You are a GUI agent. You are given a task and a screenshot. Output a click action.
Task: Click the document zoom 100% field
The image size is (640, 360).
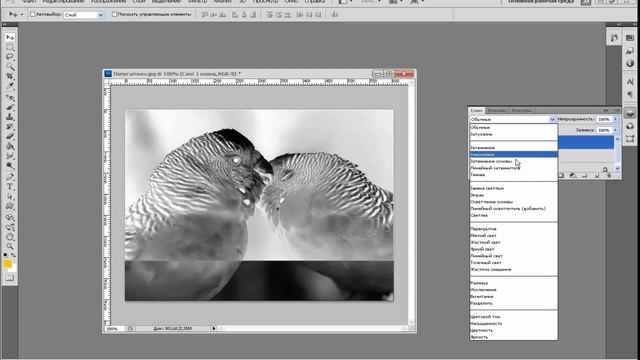(114, 329)
